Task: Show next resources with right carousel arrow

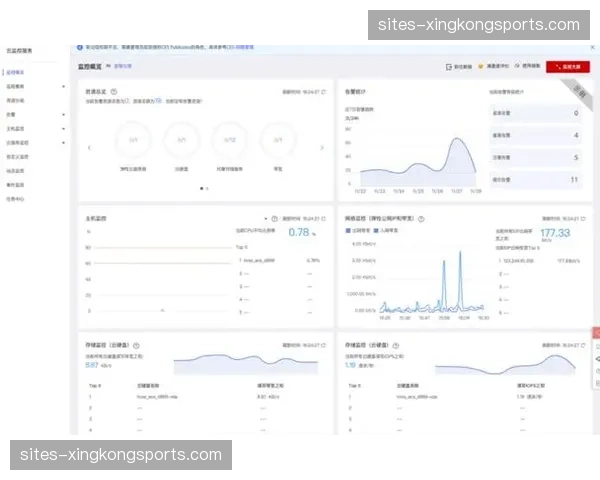Action: point(321,148)
